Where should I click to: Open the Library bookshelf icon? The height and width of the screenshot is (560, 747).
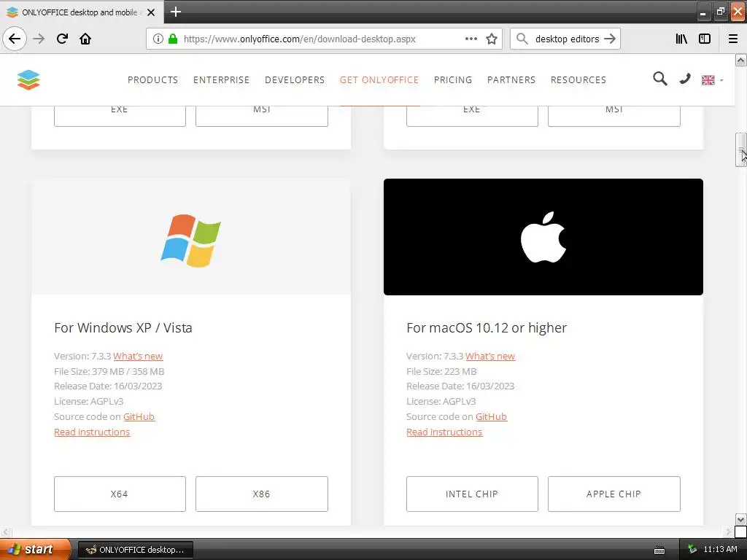click(681, 39)
